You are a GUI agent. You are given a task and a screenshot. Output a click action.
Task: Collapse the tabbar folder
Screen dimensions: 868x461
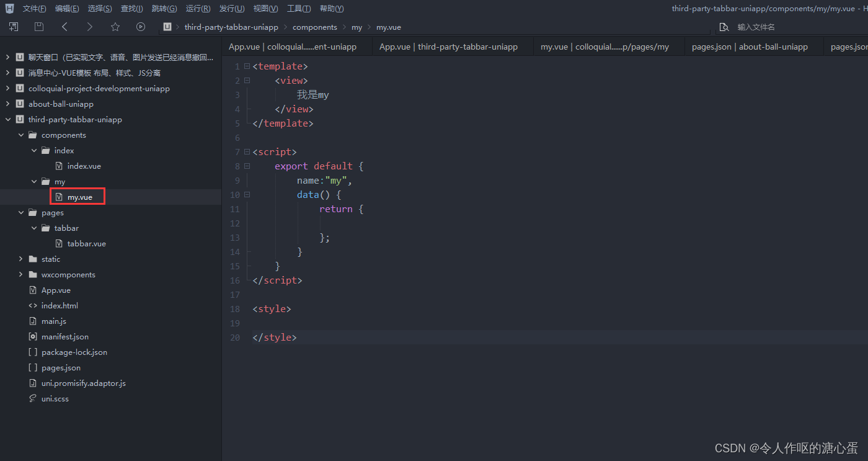[x=33, y=228]
